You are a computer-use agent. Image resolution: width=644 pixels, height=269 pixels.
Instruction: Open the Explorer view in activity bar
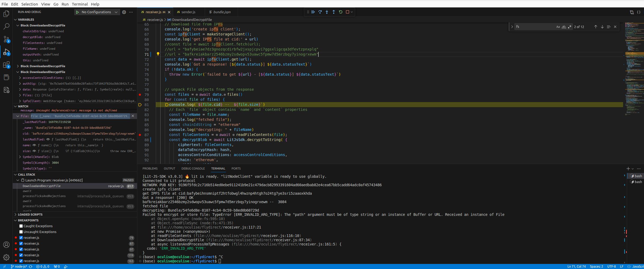tap(6, 14)
